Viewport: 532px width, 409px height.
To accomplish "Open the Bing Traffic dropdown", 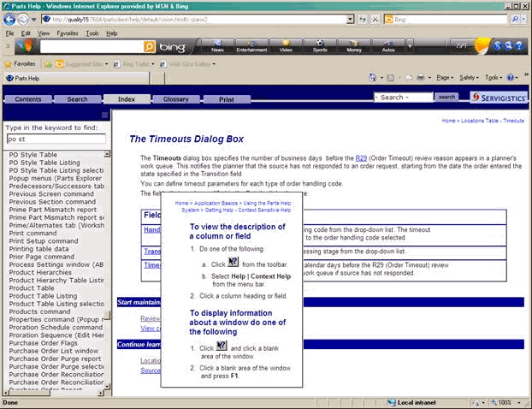I will [153, 64].
